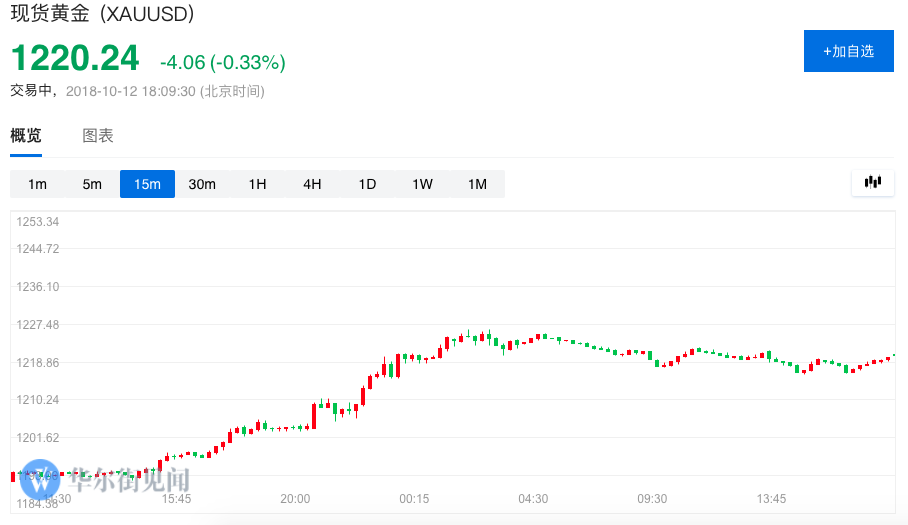Select the 15m timeframe
This screenshot has height=525, width=908.
pos(147,184)
